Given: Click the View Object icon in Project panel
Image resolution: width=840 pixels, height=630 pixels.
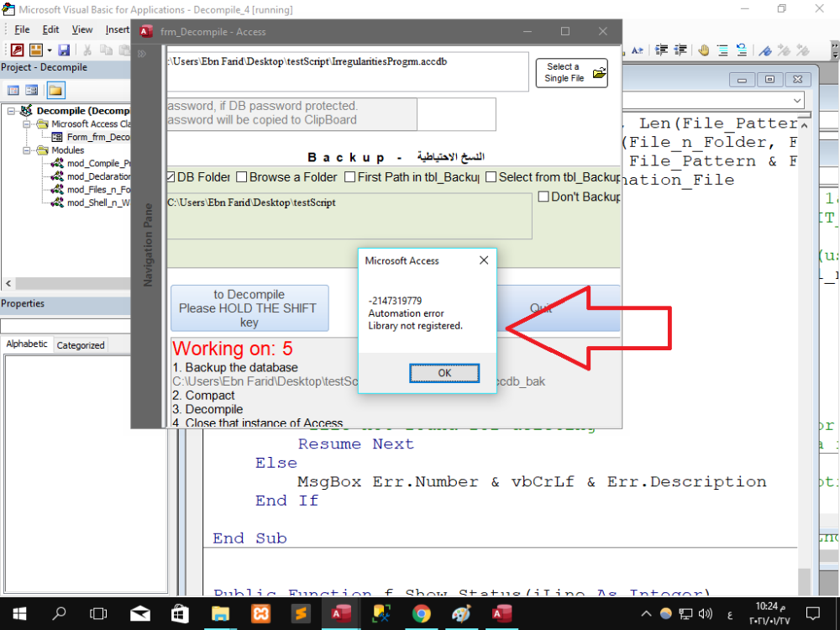Looking at the screenshot, I should (x=32, y=90).
